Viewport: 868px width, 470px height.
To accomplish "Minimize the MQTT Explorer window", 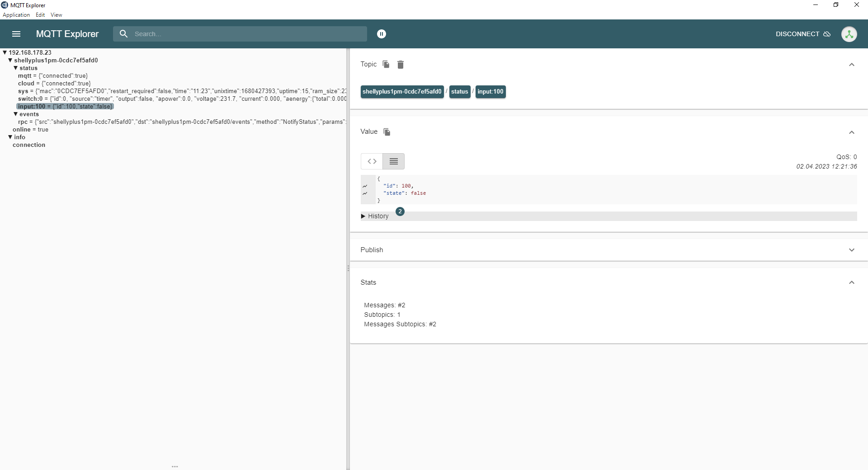I will (816, 5).
